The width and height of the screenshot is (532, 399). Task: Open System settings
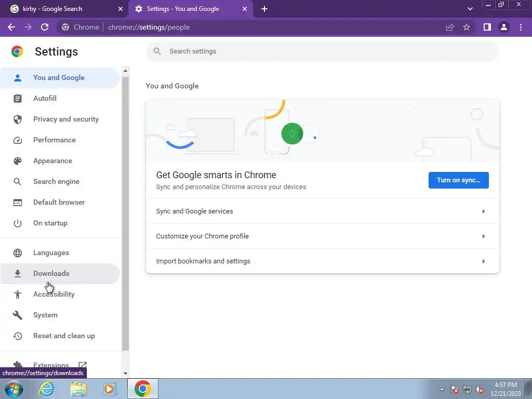[x=60, y=315]
